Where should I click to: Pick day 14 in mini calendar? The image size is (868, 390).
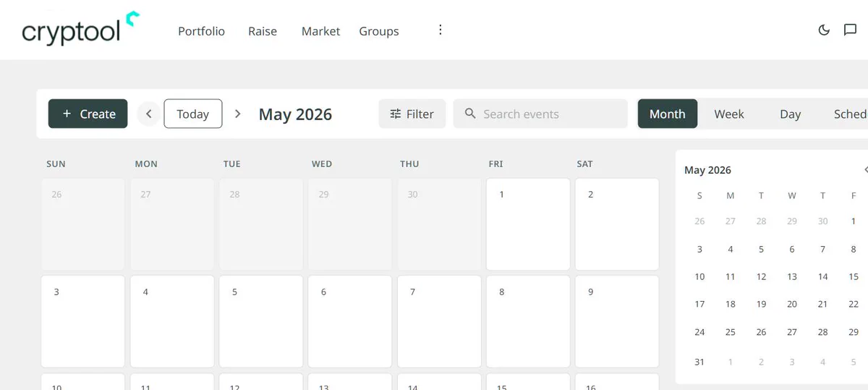pos(822,276)
